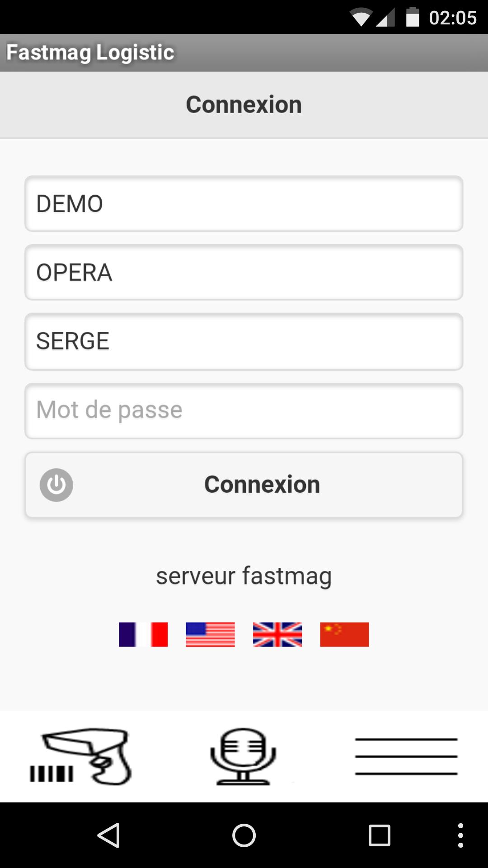Image resolution: width=488 pixels, height=868 pixels.
Task: Tap the barcode scanner icon
Action: coord(80,756)
